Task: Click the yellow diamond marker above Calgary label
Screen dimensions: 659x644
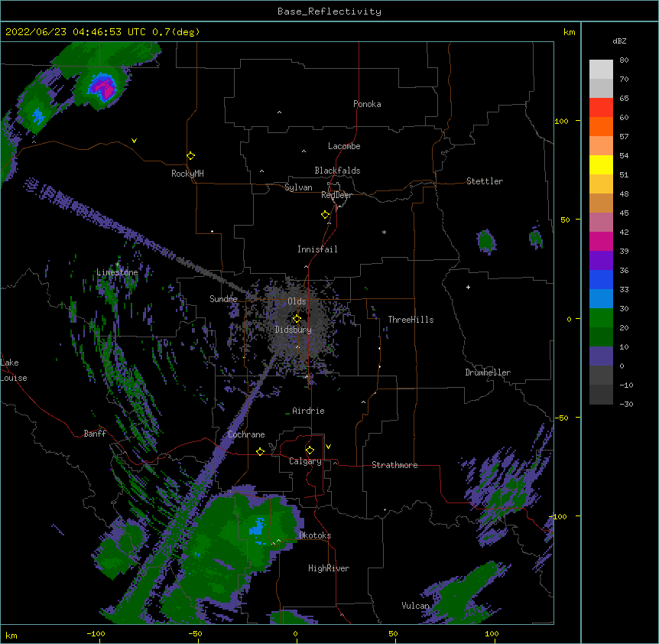Action: [310, 450]
